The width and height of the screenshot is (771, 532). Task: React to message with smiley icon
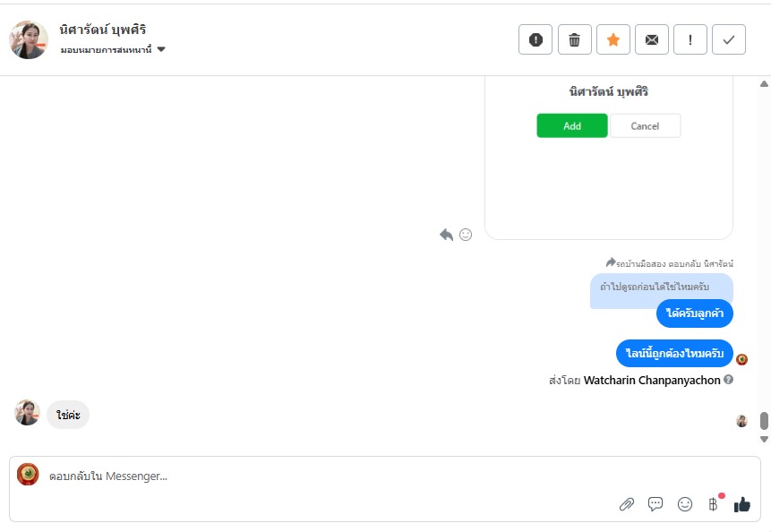[466, 235]
